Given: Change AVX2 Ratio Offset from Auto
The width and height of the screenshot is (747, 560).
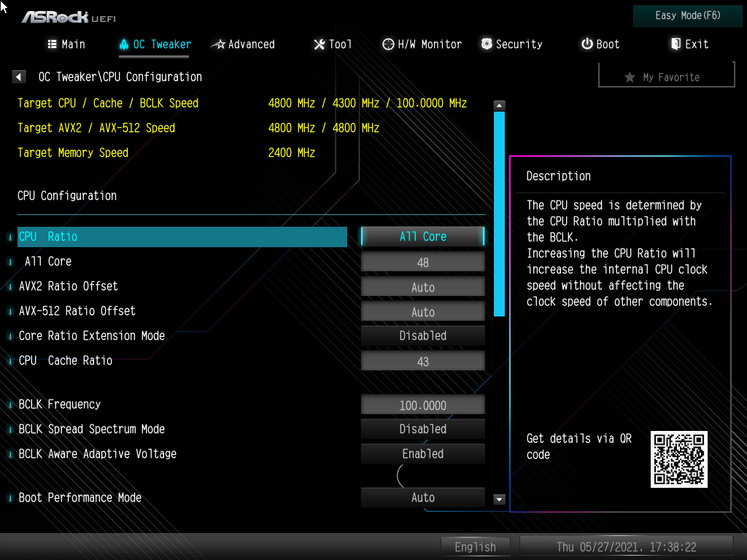Looking at the screenshot, I should 422,287.
